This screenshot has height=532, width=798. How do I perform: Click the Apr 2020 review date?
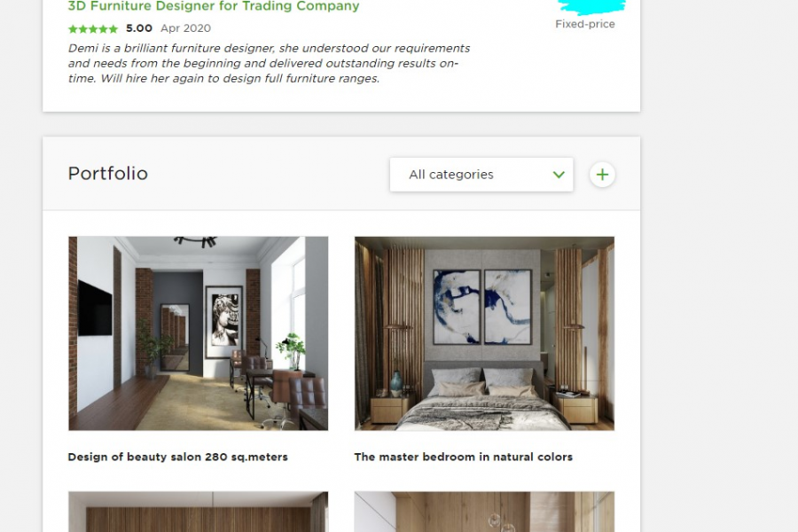click(186, 28)
